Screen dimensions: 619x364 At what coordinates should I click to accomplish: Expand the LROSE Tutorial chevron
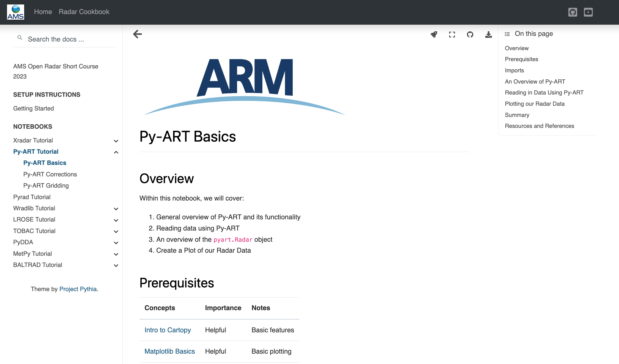coord(116,220)
